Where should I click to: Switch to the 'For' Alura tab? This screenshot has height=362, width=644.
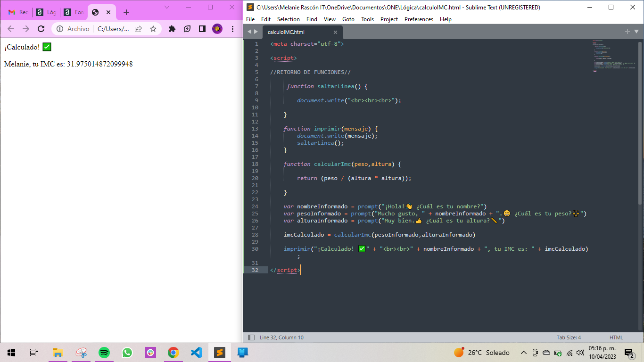(73, 12)
